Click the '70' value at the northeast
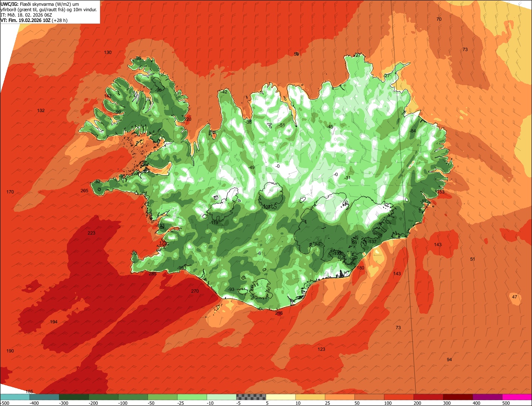 pyautogui.click(x=439, y=20)
